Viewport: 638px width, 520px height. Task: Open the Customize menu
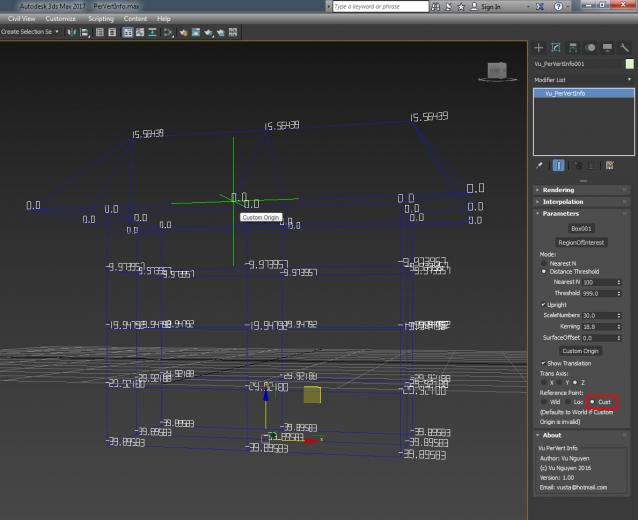[60, 18]
